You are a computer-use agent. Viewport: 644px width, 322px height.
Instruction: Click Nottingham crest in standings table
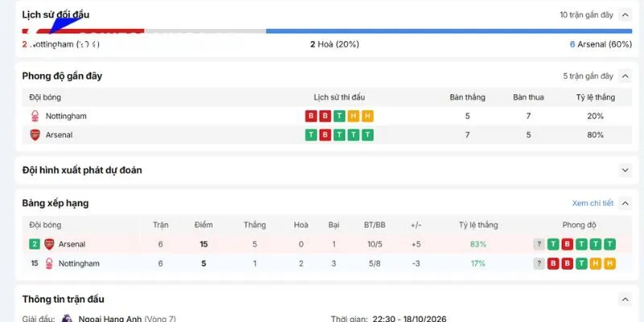point(49,263)
